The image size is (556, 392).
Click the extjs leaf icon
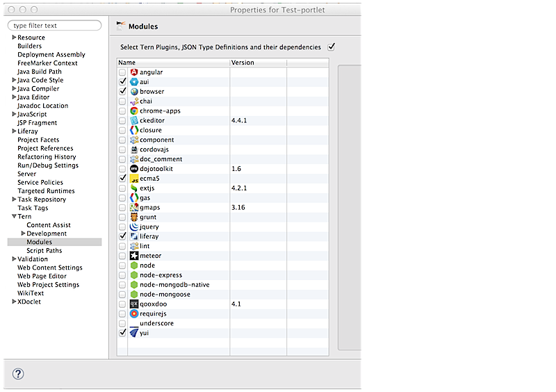tap(134, 188)
